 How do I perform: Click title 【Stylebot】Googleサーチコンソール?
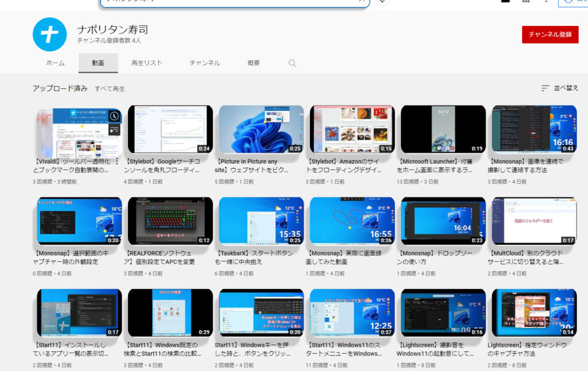[162, 166]
